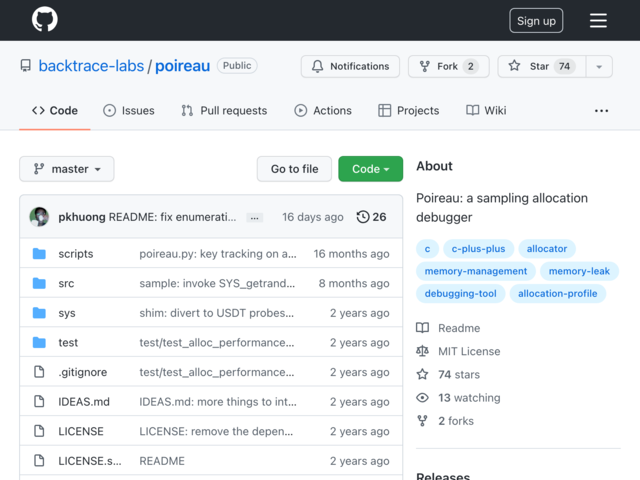
Task: Open the backtrace-labs organization link
Action: click(x=91, y=66)
